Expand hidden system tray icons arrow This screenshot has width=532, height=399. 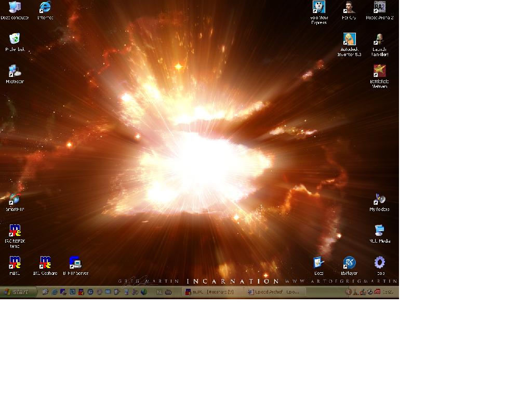(349, 292)
